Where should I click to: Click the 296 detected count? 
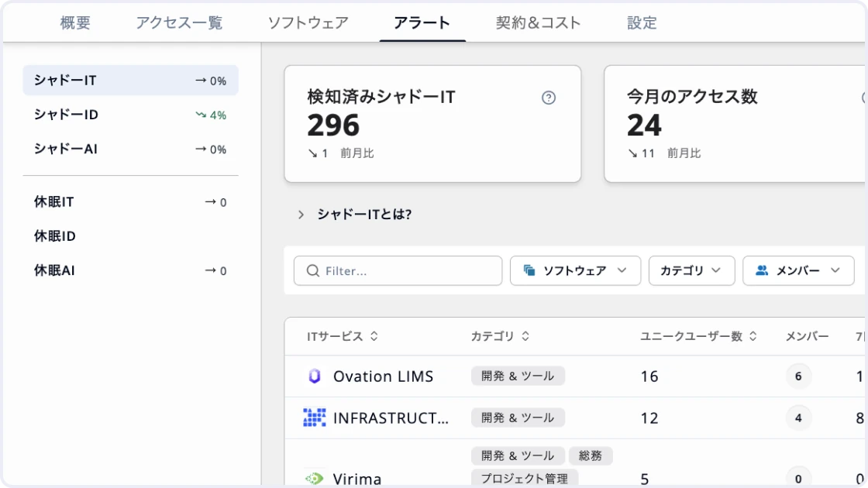coord(333,125)
